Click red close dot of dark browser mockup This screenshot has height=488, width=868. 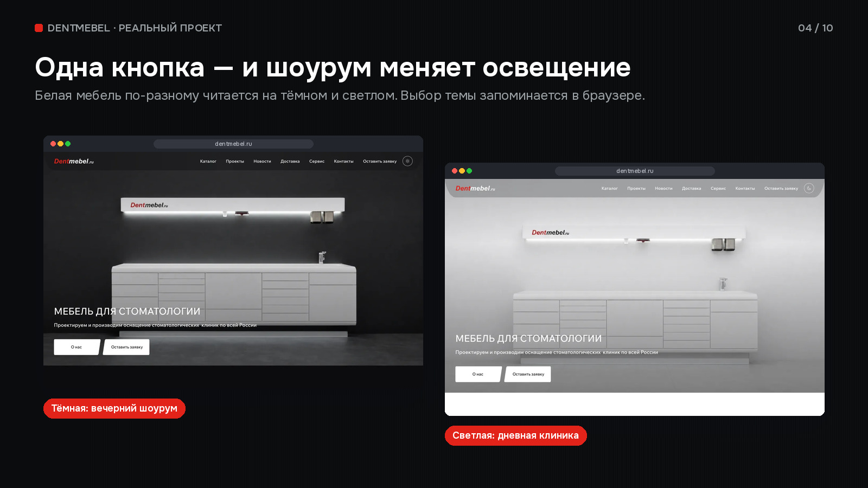pos(53,144)
